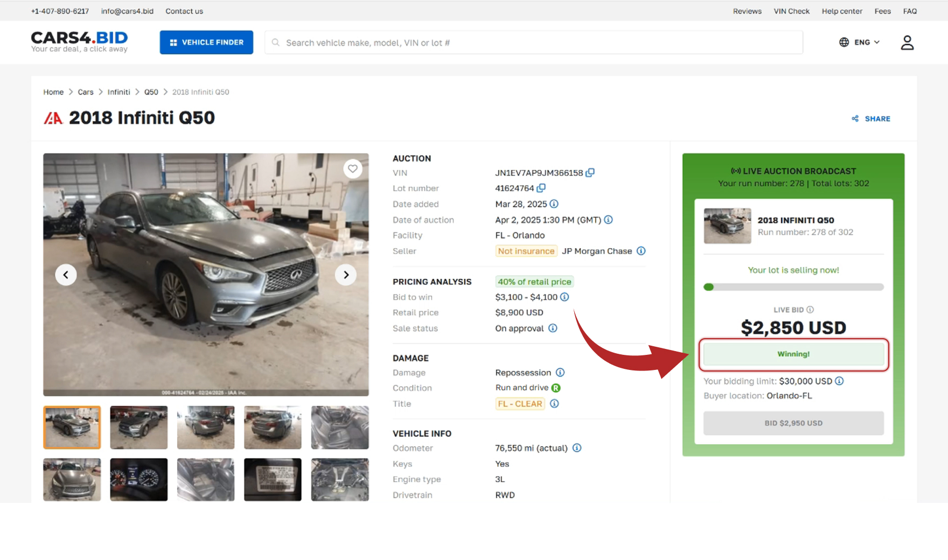Image resolution: width=948 pixels, height=560 pixels.
Task: Select the VIN sticker label thumbnail
Action: tap(273, 480)
